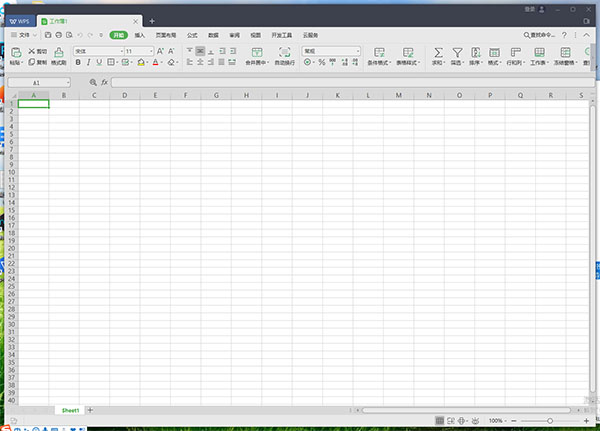Open number format dropdown
This screenshot has width=600, height=431.
click(358, 51)
